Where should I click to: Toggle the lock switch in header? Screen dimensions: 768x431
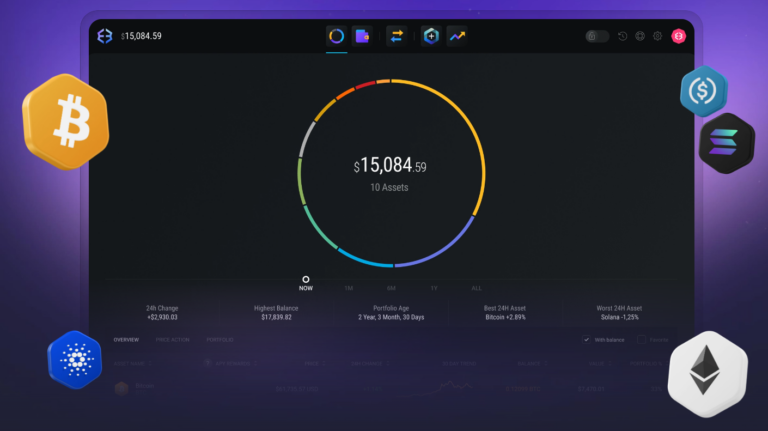pyautogui.click(x=597, y=36)
